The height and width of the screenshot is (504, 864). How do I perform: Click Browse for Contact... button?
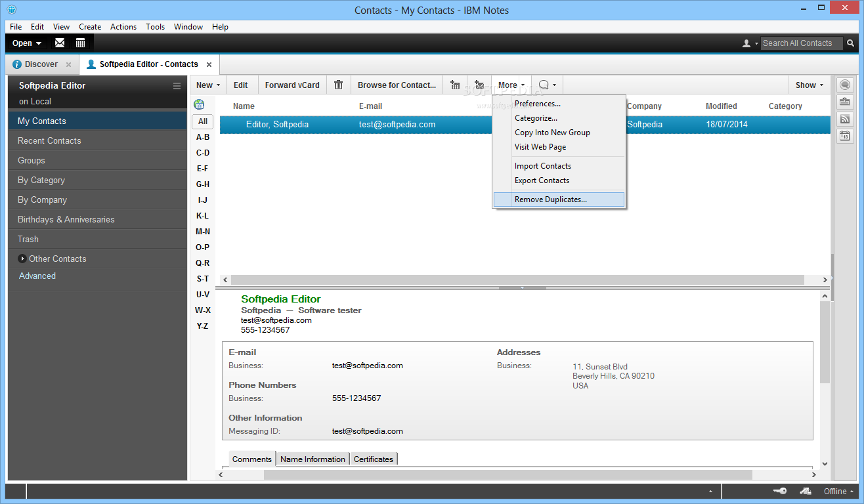397,85
